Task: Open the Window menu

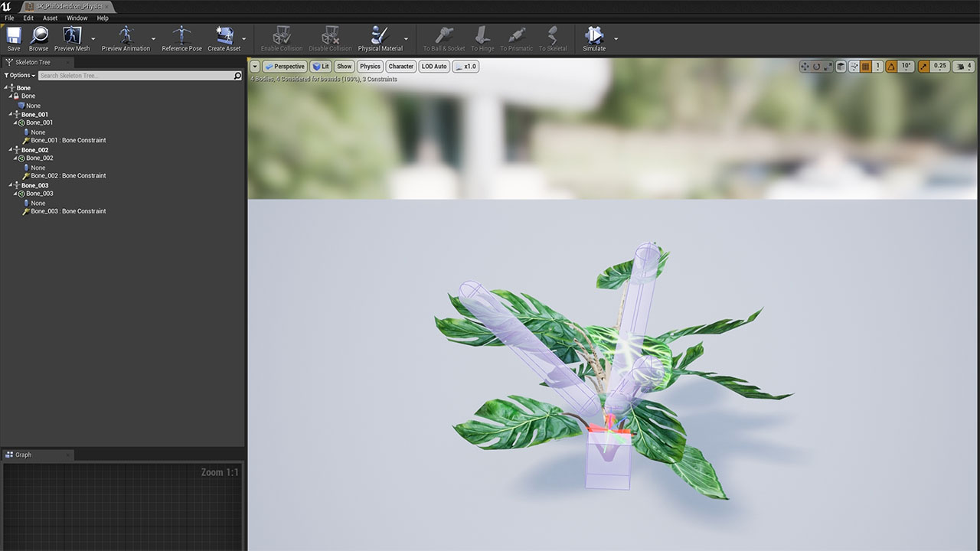Action: (x=77, y=18)
